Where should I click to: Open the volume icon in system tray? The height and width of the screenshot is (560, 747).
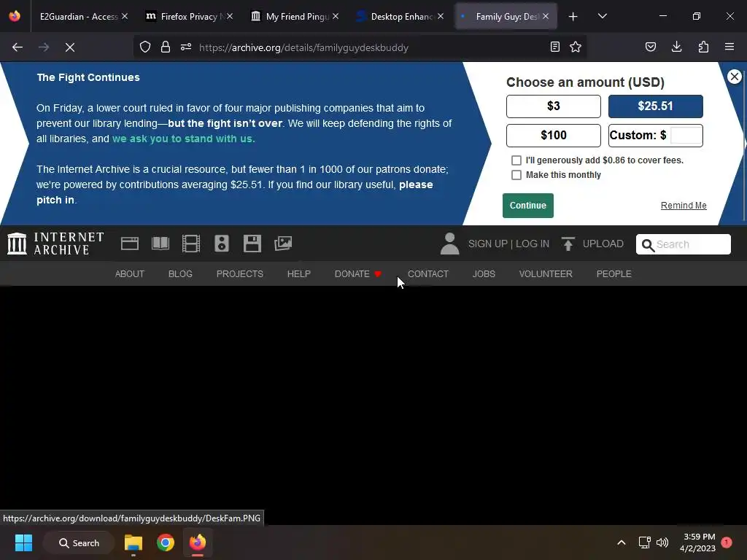662,542
